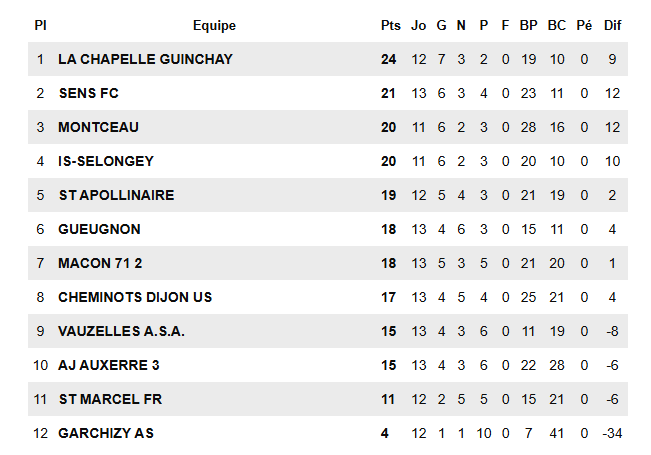This screenshot has height=455, width=651.
Task: Click the BP column header
Action: click(x=529, y=25)
